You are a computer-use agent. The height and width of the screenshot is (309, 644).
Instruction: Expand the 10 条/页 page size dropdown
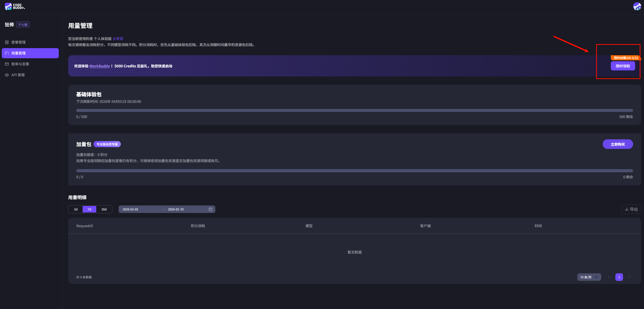click(x=589, y=277)
